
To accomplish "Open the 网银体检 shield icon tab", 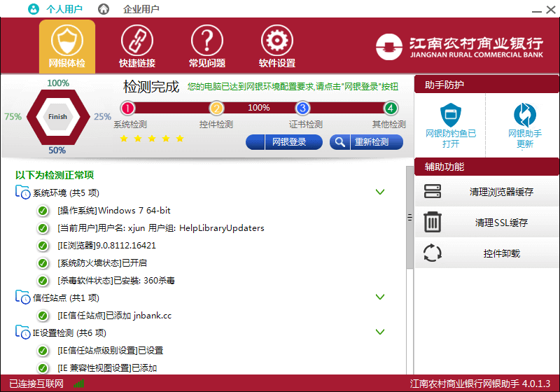I will click(67, 46).
